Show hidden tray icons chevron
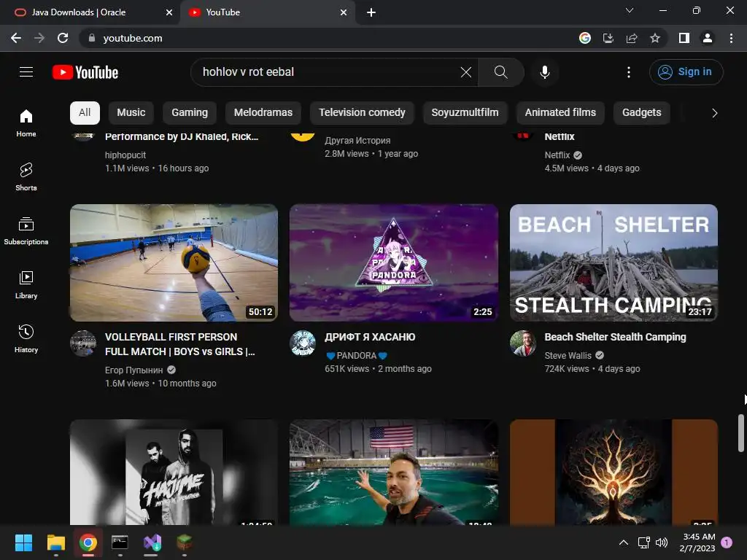This screenshot has width=747, height=560. (623, 542)
